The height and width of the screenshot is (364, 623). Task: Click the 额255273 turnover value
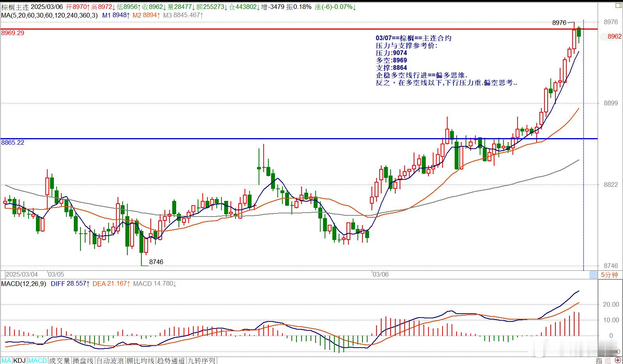[x=212, y=7]
